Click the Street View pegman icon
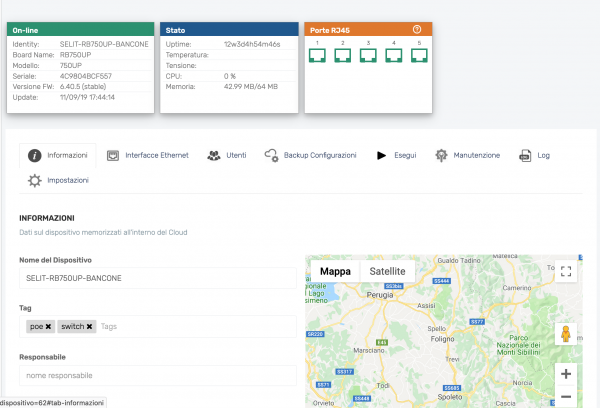The height and width of the screenshot is (408, 600). tap(566, 334)
